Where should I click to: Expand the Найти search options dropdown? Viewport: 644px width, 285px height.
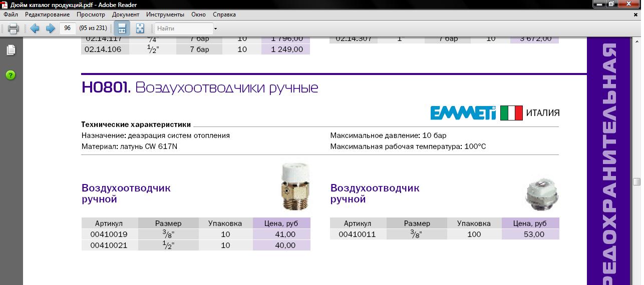(x=215, y=28)
